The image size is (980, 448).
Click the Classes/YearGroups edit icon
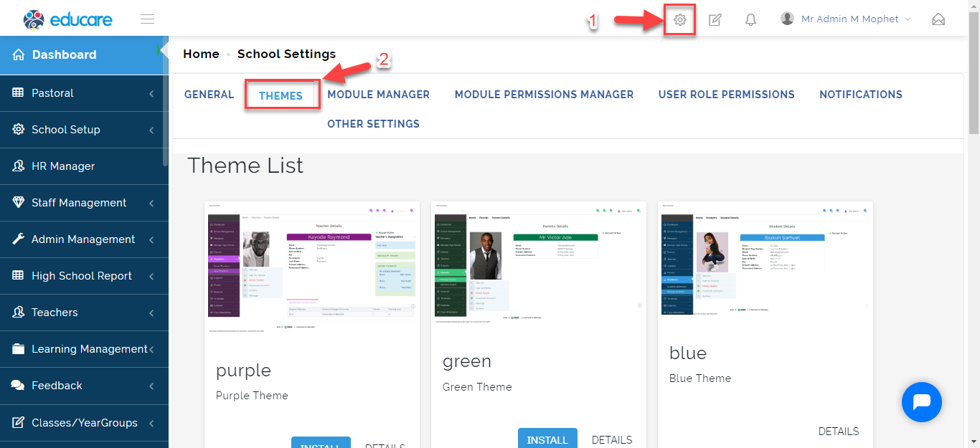tap(19, 423)
